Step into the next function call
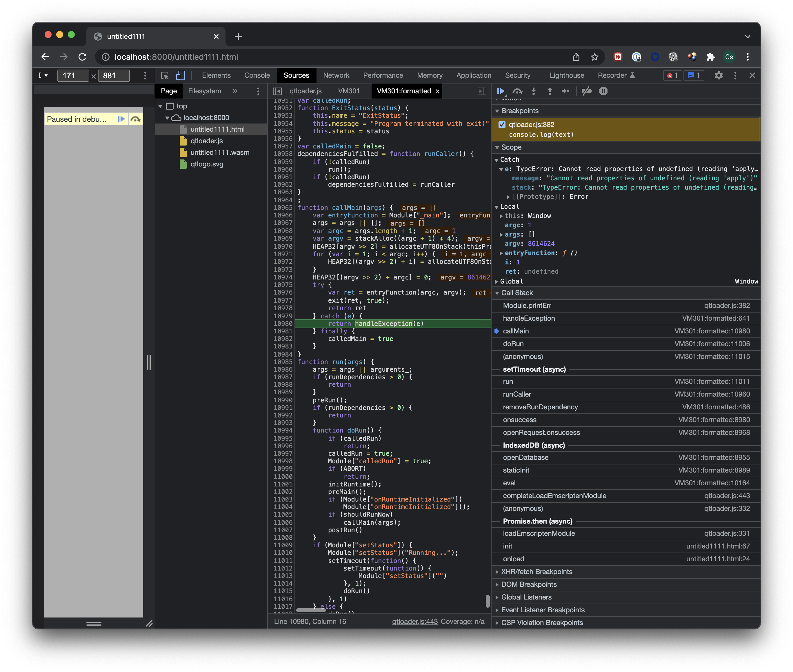793x672 pixels. [x=534, y=91]
